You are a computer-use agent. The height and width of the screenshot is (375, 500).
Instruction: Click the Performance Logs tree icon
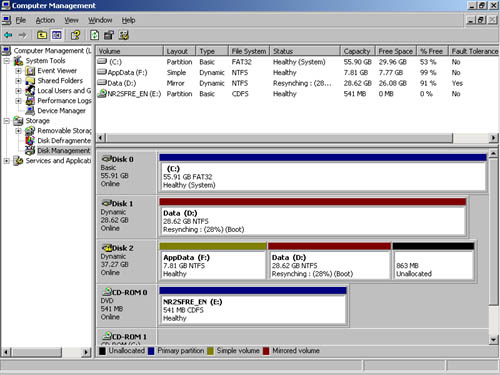tap(30, 101)
